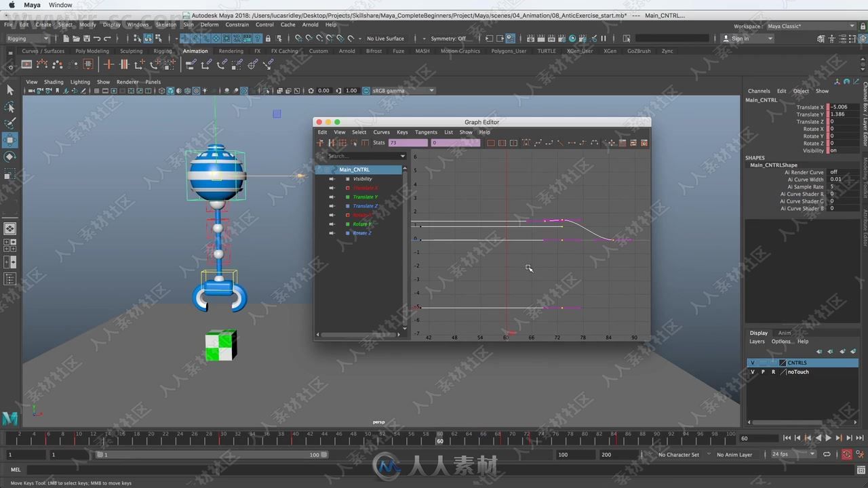The width and height of the screenshot is (868, 488).
Task: Select the Move tool in the toolbox
Action: pos(10,140)
